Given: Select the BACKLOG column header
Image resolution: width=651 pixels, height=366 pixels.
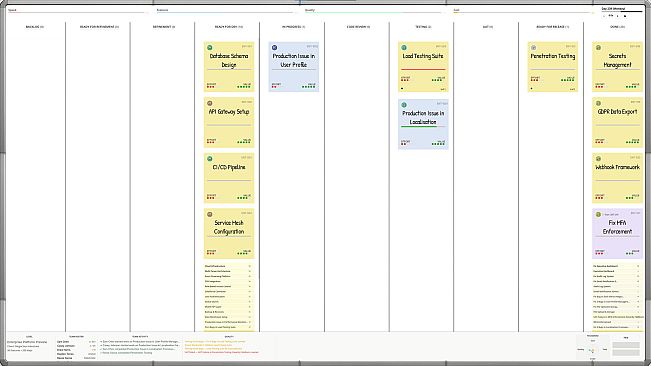Looking at the screenshot, I should [x=34, y=27].
